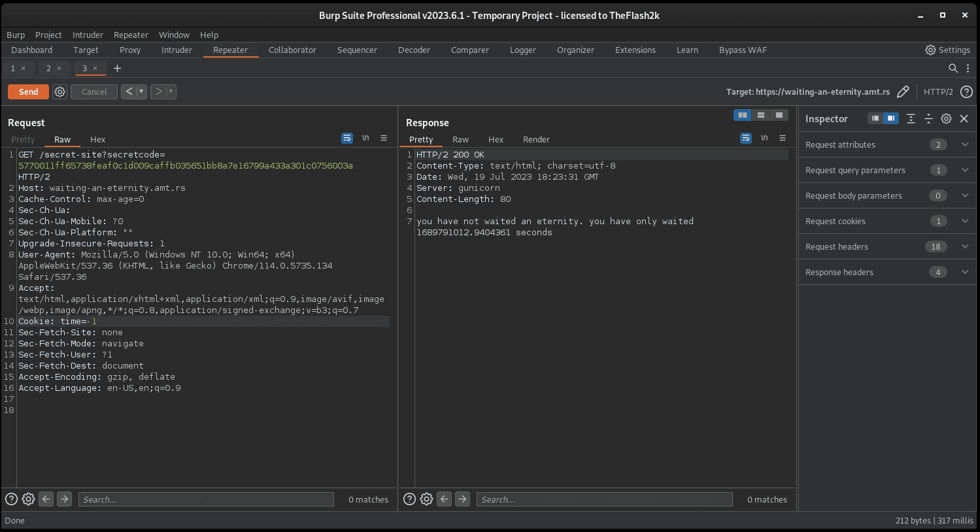Click the response help question mark icon
This screenshot has height=532, width=980.
(409, 499)
